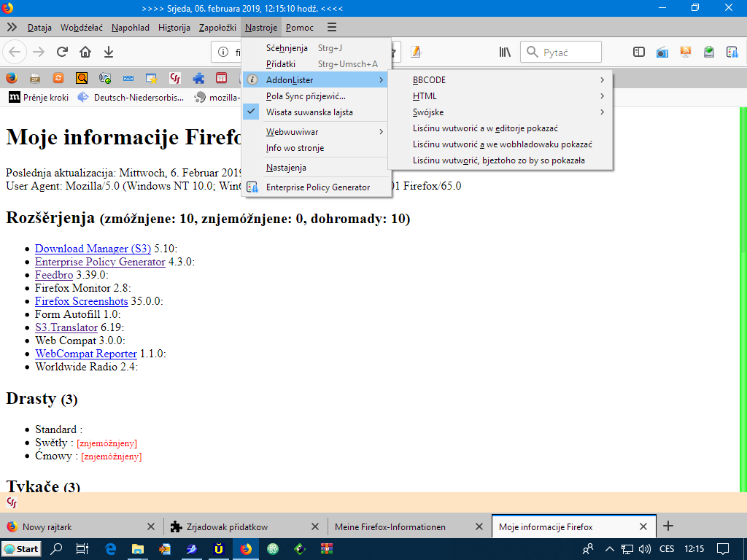Open the Pomoc menu
The image size is (747, 560).
pyautogui.click(x=300, y=28)
